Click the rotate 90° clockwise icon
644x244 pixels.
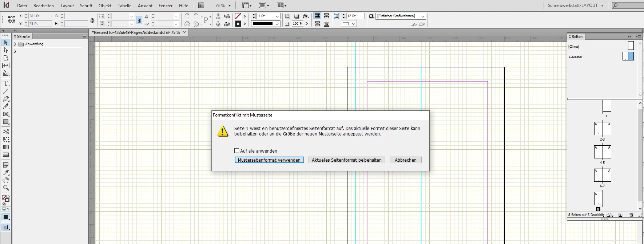[x=187, y=16]
